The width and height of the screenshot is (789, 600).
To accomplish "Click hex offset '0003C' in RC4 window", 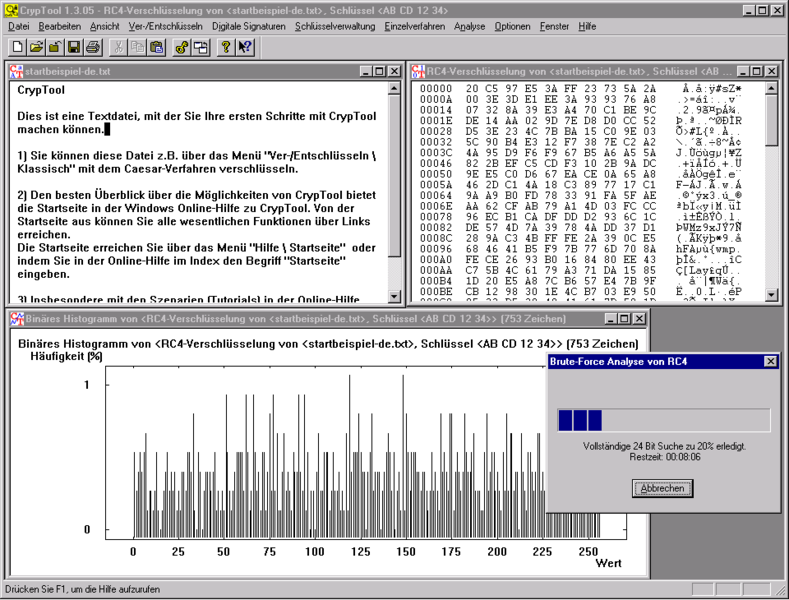I will [x=436, y=153].
